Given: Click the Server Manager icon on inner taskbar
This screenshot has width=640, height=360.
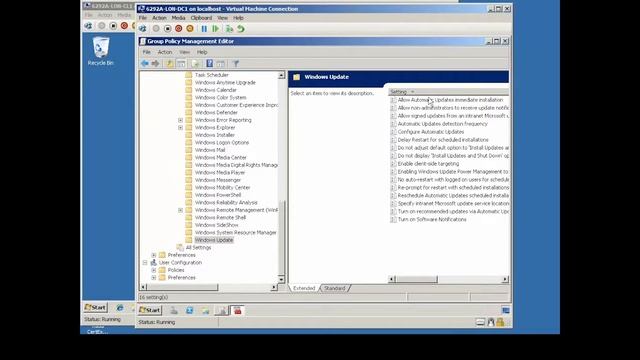Looking at the screenshot, I should [x=174, y=311].
